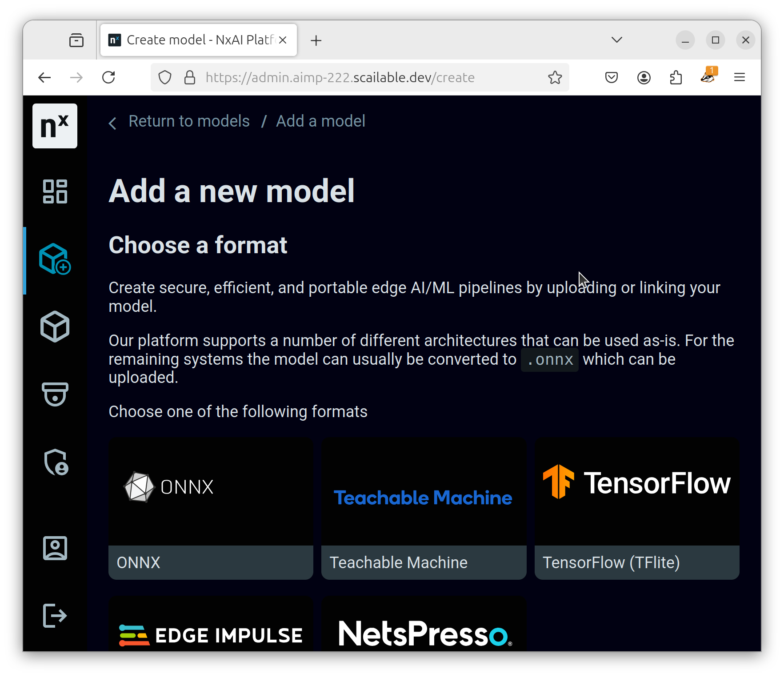Click the URL address bar field
784x677 pixels.
click(356, 78)
